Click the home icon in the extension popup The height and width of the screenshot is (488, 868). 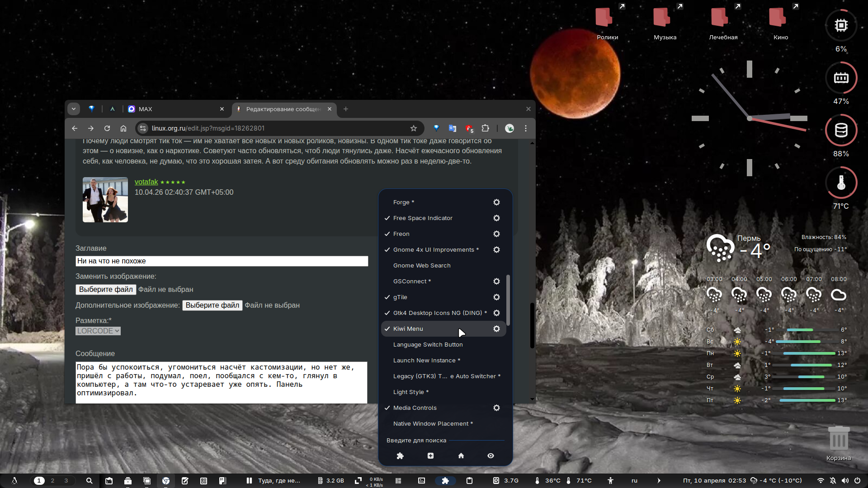coord(461,455)
